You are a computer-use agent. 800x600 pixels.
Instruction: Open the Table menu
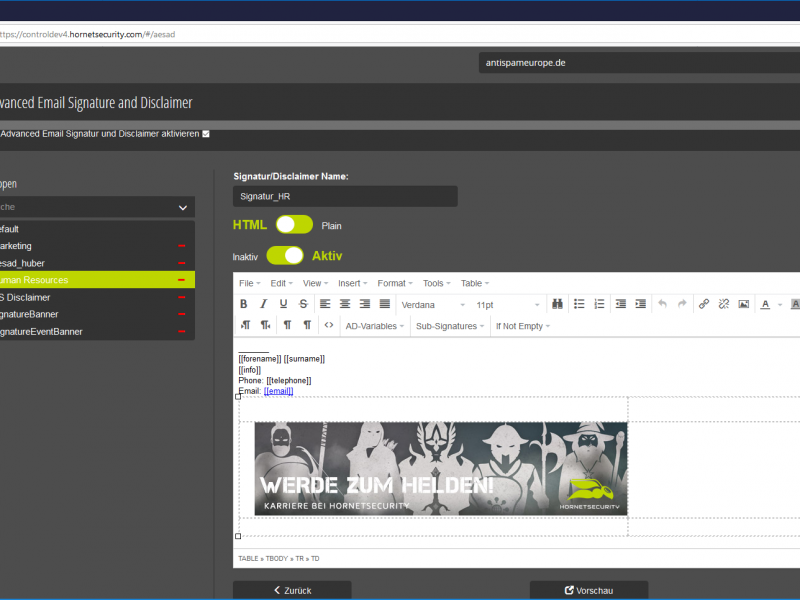click(x=475, y=283)
